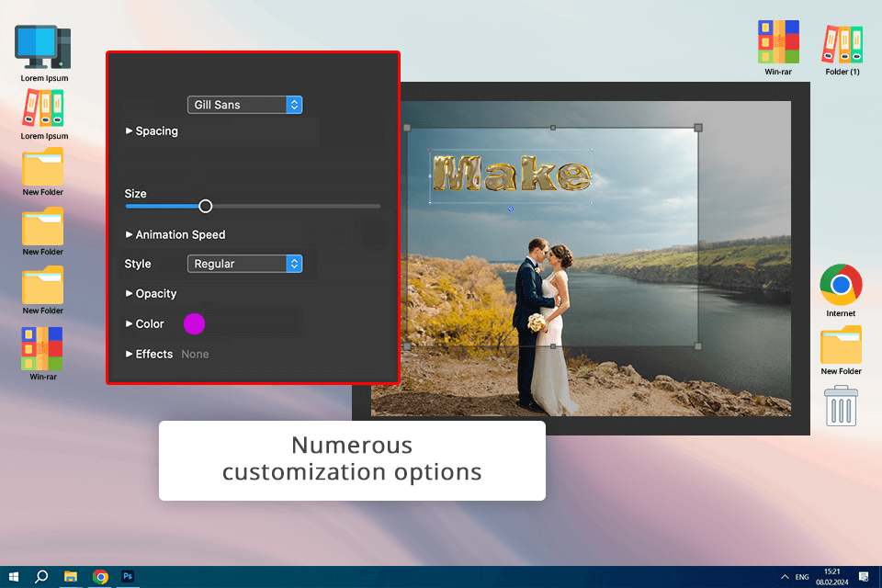Open the Regular style dropdown
The width and height of the screenshot is (882, 588).
244,264
